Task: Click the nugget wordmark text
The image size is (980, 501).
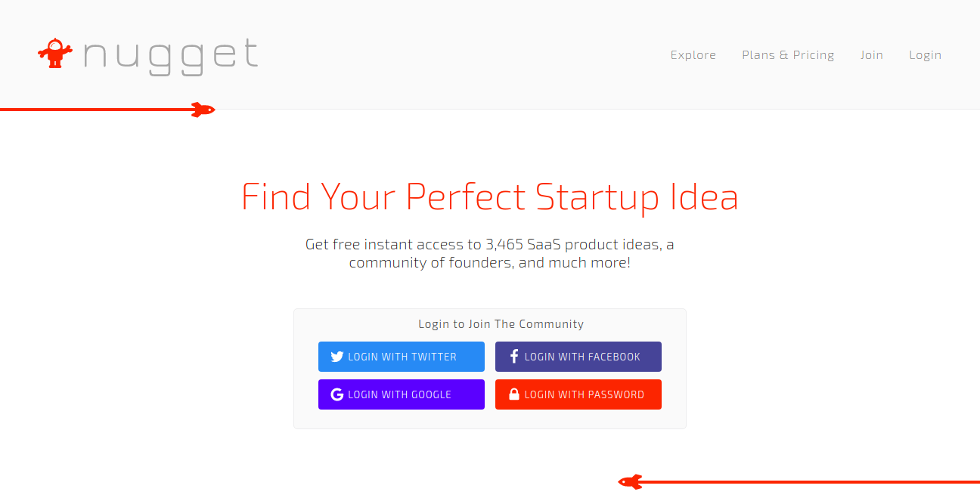Action: [x=171, y=57]
